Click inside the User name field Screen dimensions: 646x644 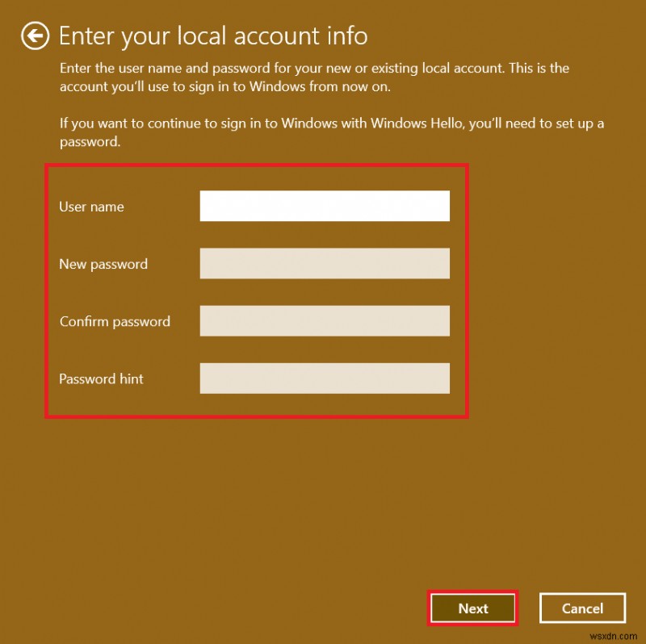click(x=325, y=205)
